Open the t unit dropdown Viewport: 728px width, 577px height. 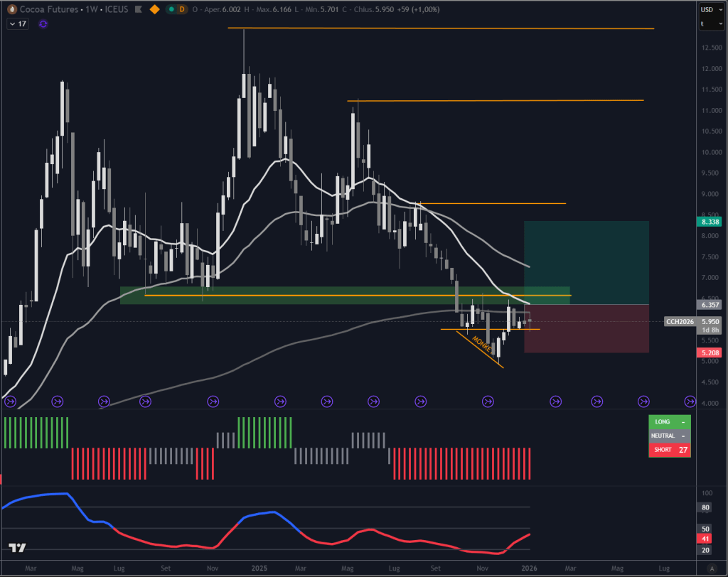pos(711,23)
